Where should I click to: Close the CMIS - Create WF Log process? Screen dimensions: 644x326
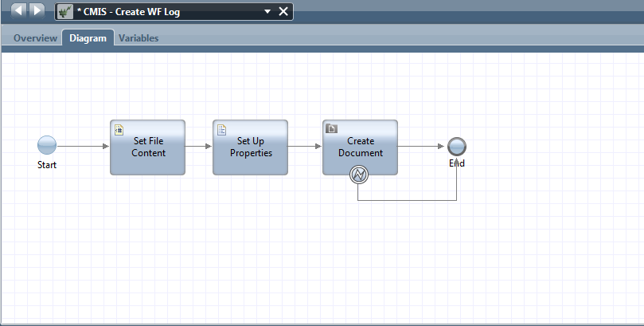[283, 11]
